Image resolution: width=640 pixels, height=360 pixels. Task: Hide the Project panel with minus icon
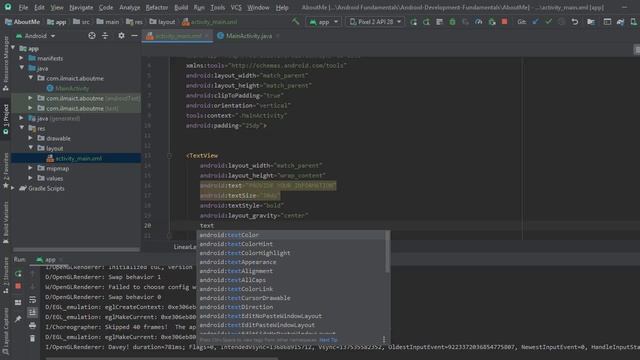(134, 36)
